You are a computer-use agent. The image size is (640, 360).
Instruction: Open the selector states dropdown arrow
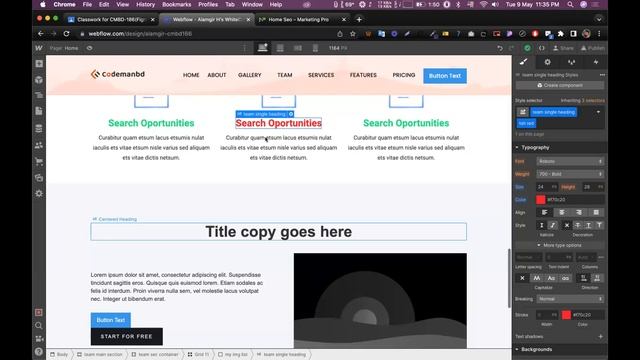point(598,112)
